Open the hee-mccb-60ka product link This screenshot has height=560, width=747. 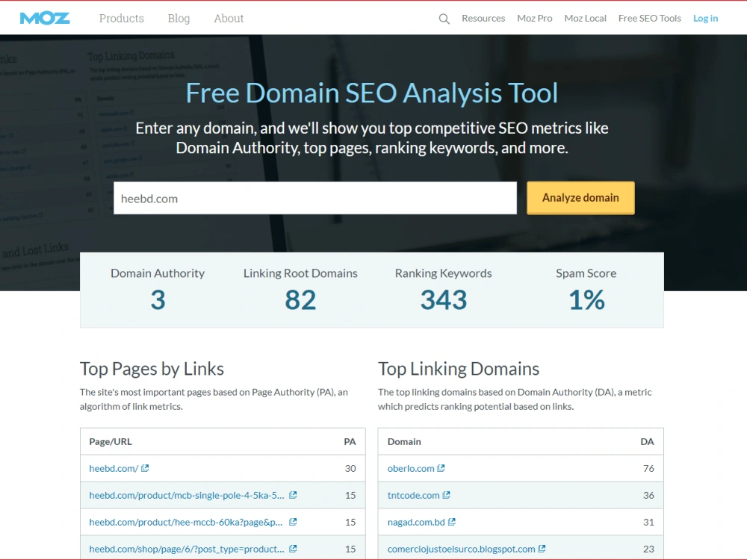(186, 523)
